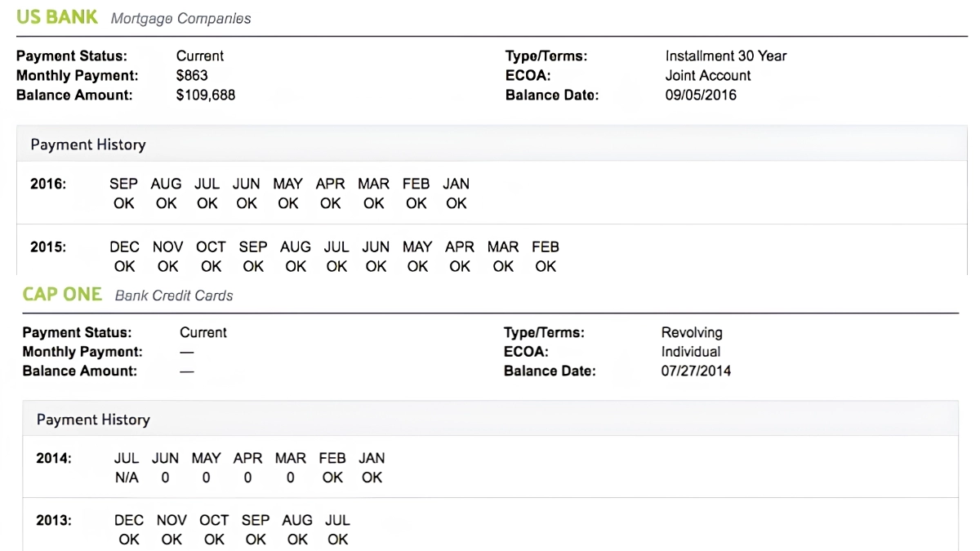
Task: Select the Mortgage Companies category label
Action: tap(180, 18)
